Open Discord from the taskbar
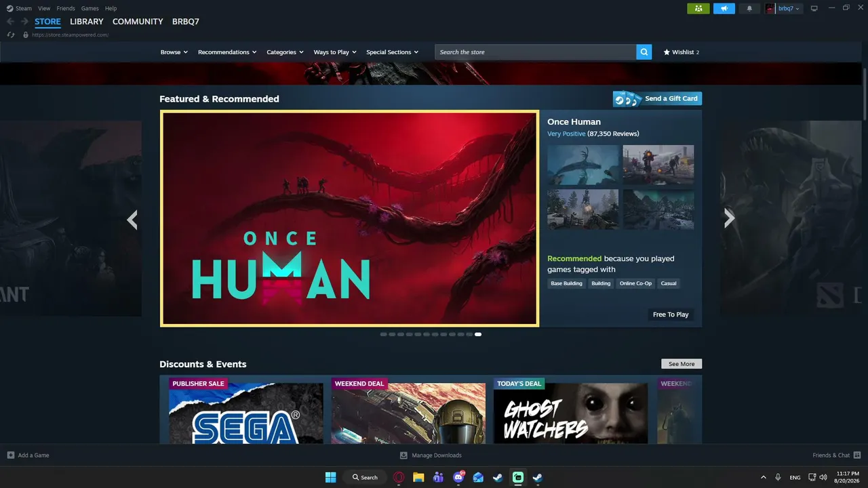868x488 pixels. click(458, 477)
